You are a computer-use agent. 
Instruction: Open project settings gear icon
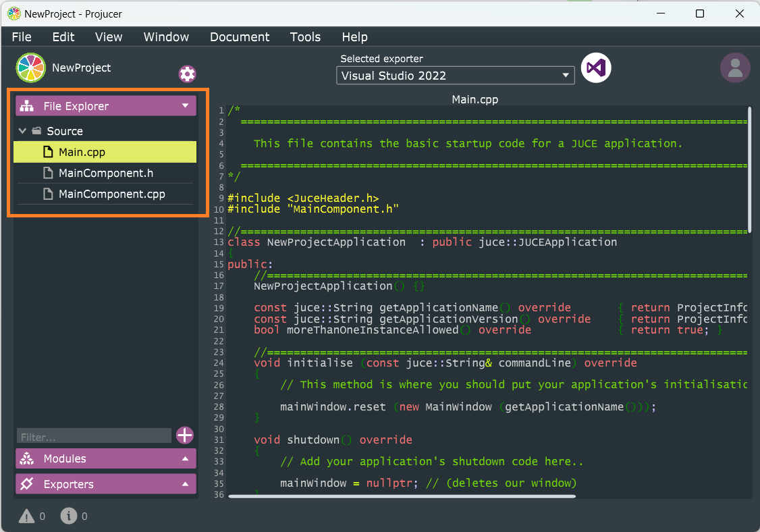pyautogui.click(x=187, y=74)
